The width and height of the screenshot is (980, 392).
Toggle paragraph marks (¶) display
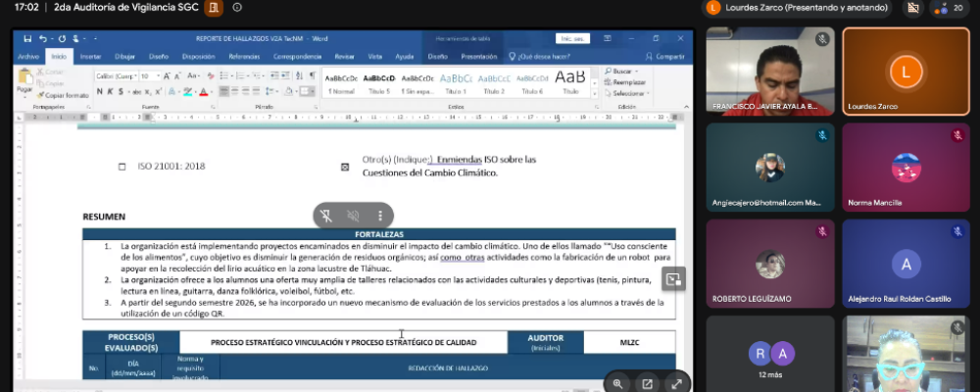point(313,75)
